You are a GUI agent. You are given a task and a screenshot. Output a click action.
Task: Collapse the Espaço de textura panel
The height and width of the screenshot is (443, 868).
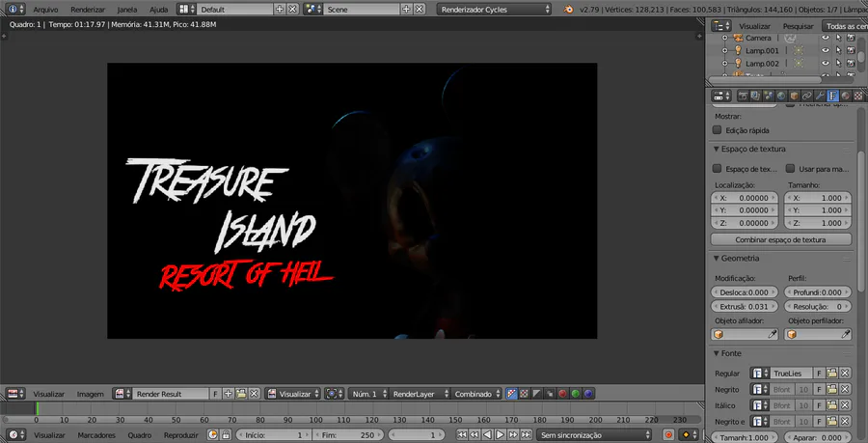click(717, 149)
